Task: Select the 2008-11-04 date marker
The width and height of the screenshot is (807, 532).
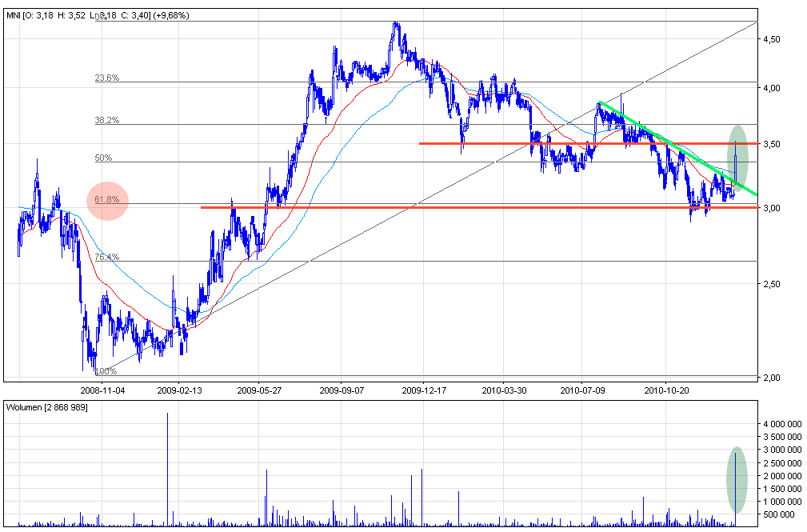Action: tap(102, 390)
